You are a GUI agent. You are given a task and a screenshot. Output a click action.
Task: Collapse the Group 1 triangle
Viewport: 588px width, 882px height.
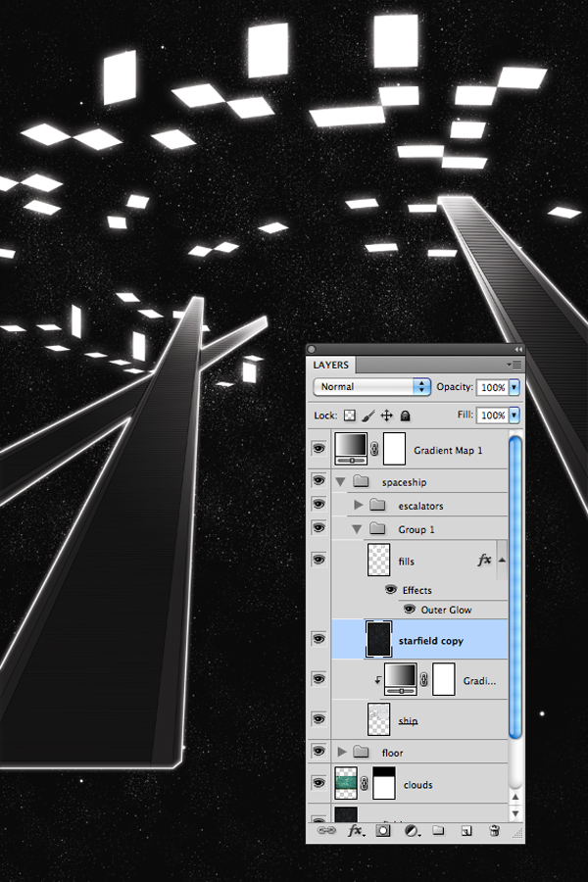(357, 529)
